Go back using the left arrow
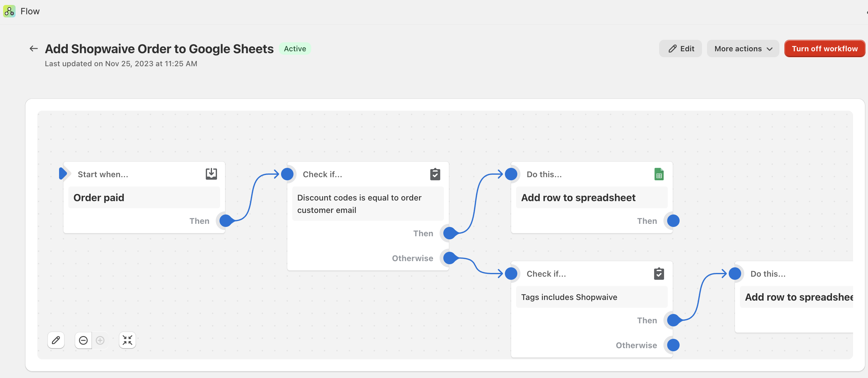 coord(33,48)
